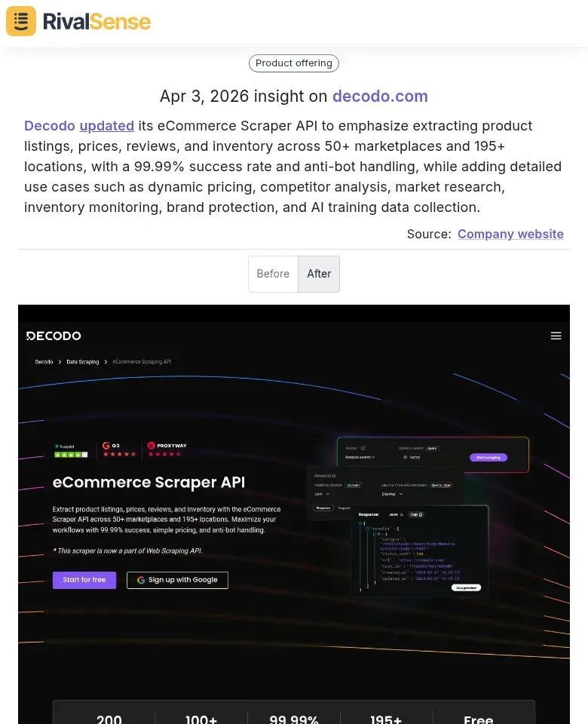Click the Google icon on the sign-up button

tap(140, 580)
